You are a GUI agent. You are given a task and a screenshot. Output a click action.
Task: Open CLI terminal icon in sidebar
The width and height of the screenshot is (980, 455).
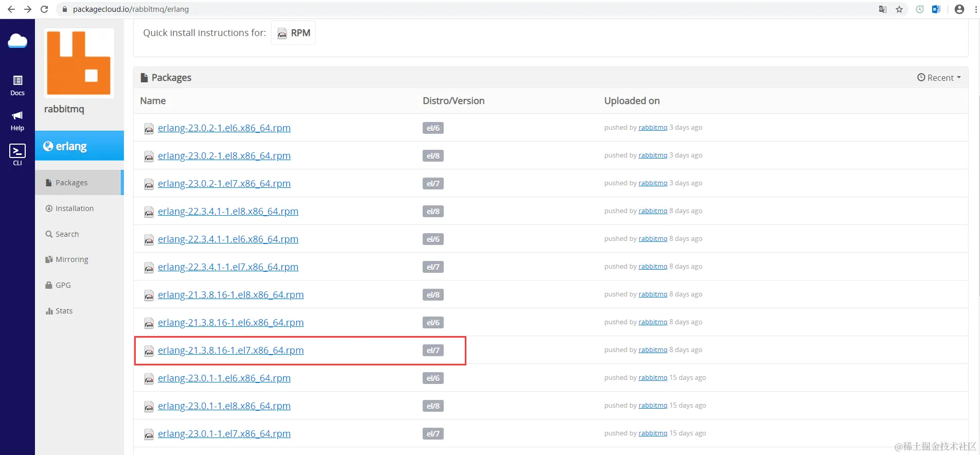coord(17,155)
